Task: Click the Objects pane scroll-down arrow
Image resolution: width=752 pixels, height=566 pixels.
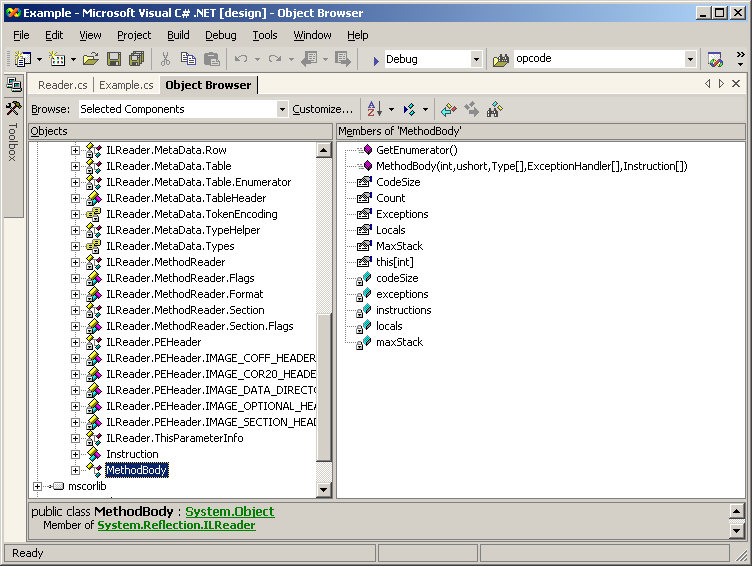Action: (x=323, y=489)
